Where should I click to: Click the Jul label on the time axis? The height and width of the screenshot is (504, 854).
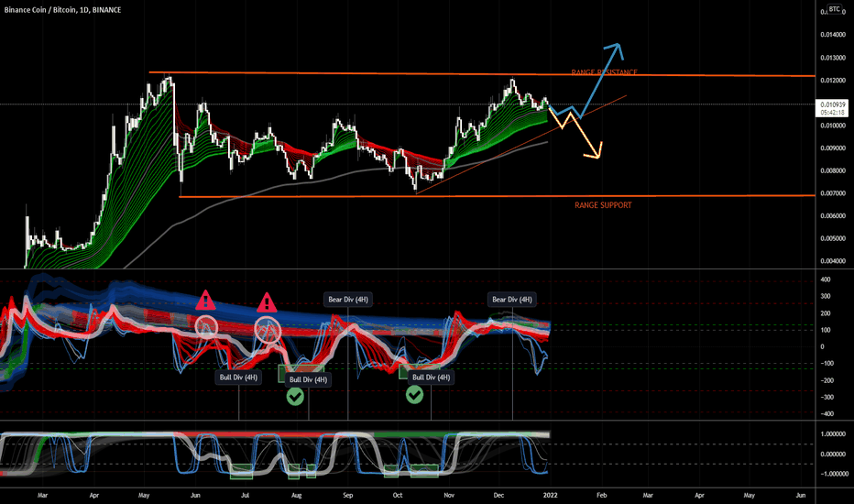point(245,495)
